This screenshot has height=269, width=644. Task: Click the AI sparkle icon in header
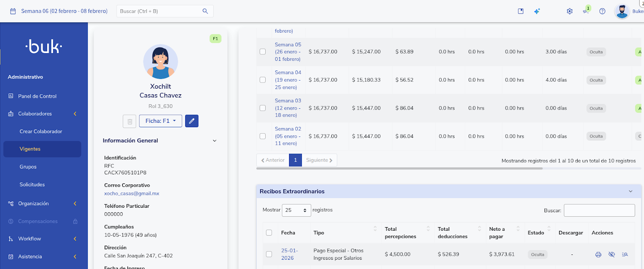pos(537,11)
